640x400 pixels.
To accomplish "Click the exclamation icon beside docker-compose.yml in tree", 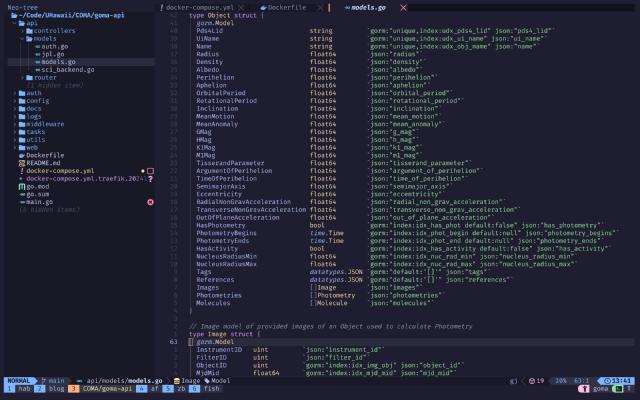I will click(x=22, y=171).
